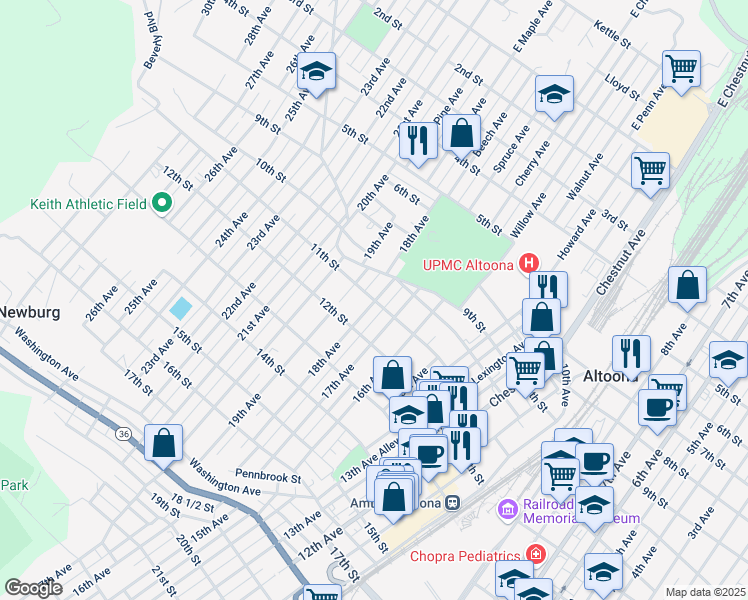Open grocery cart marker beside Lexington Ave
This screenshot has height=600, width=748.
(525, 373)
